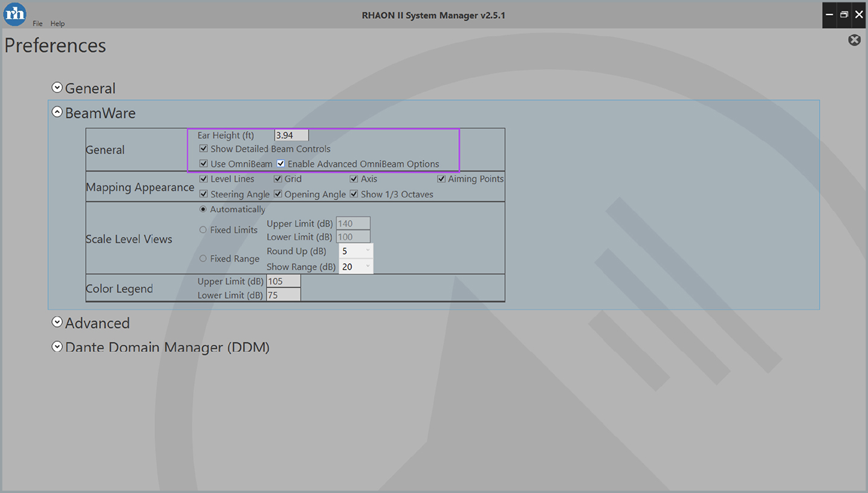Select the Fixed Limits radio button

pos(203,230)
